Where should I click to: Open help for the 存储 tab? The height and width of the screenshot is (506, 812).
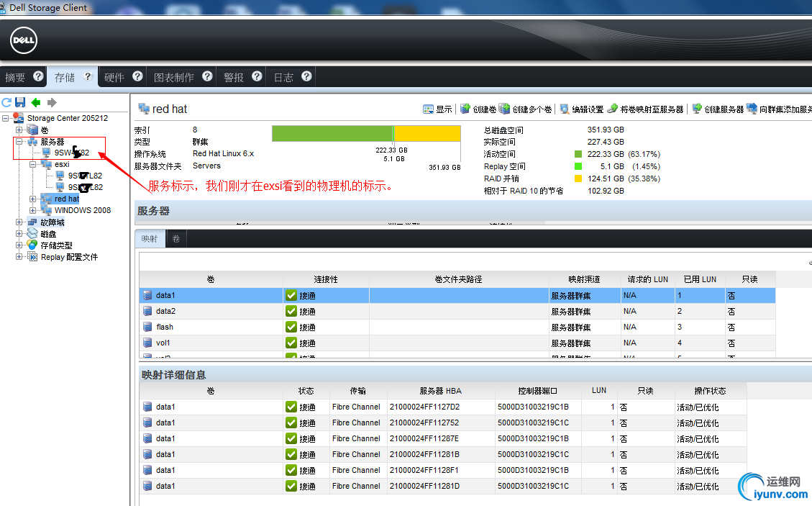point(88,76)
